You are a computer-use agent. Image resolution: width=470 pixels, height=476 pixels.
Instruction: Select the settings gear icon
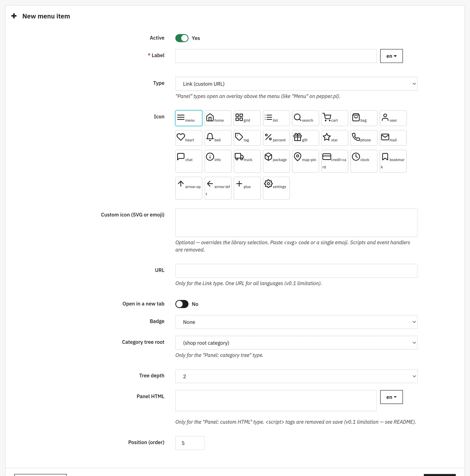click(276, 188)
